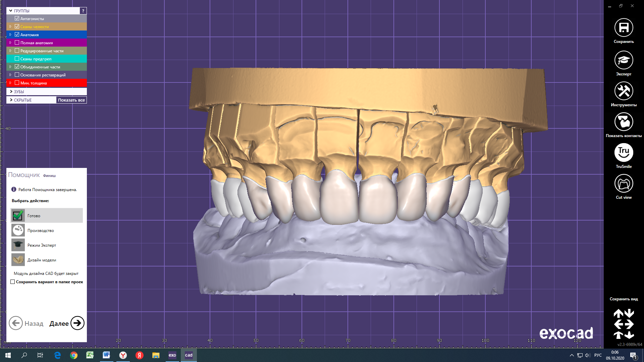Expand the Анатомия group tree arrow
The height and width of the screenshot is (362, 644).
[10, 35]
